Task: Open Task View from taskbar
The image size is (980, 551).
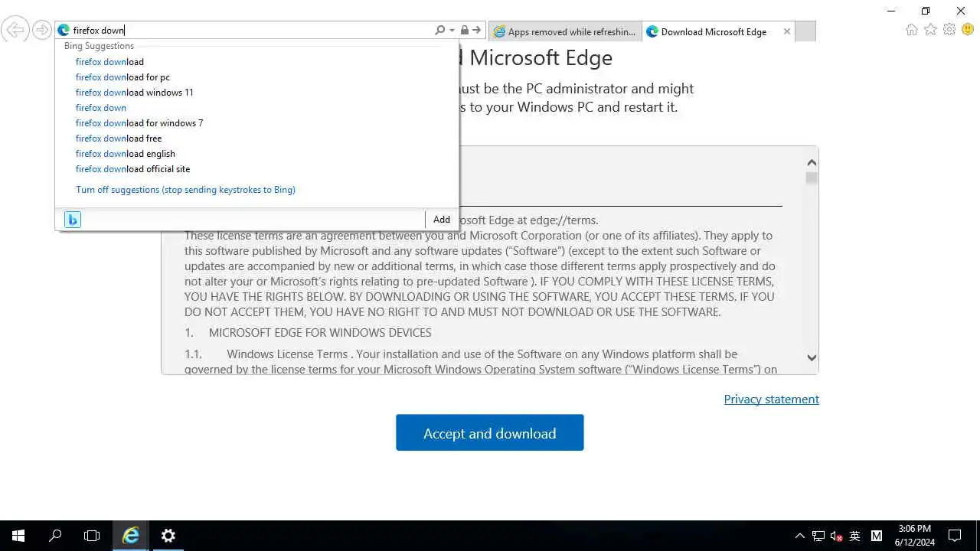Action: point(92,536)
